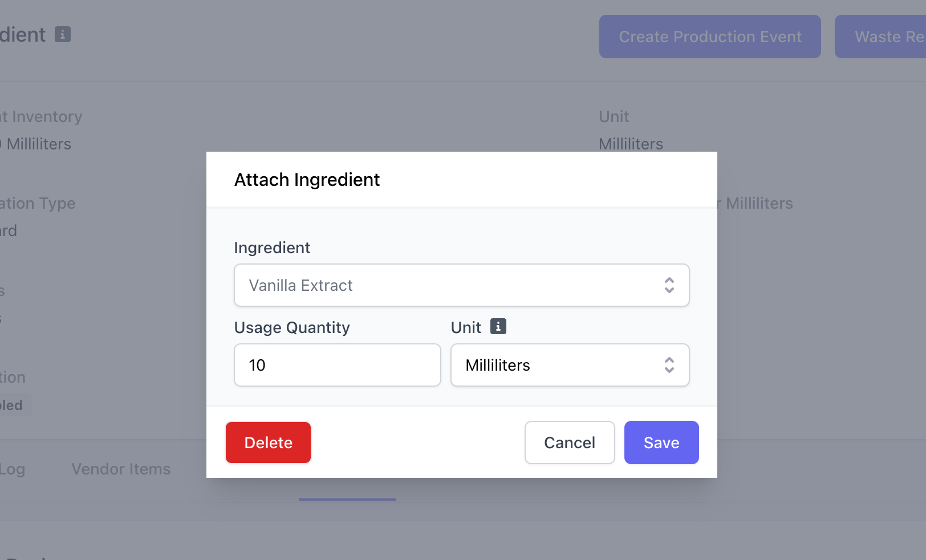Open the Ingredient dropdown showing Vanilla Extract
This screenshot has height=560, width=926.
point(462,285)
